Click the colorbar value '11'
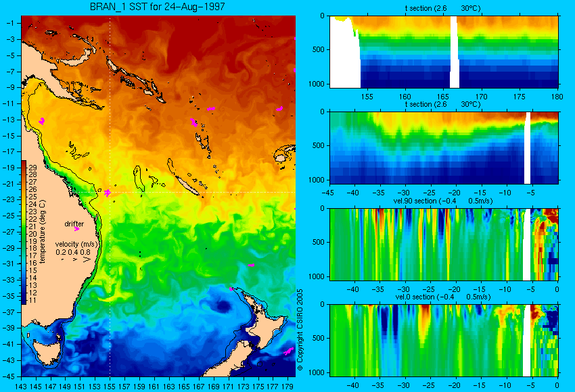 pos(32,300)
